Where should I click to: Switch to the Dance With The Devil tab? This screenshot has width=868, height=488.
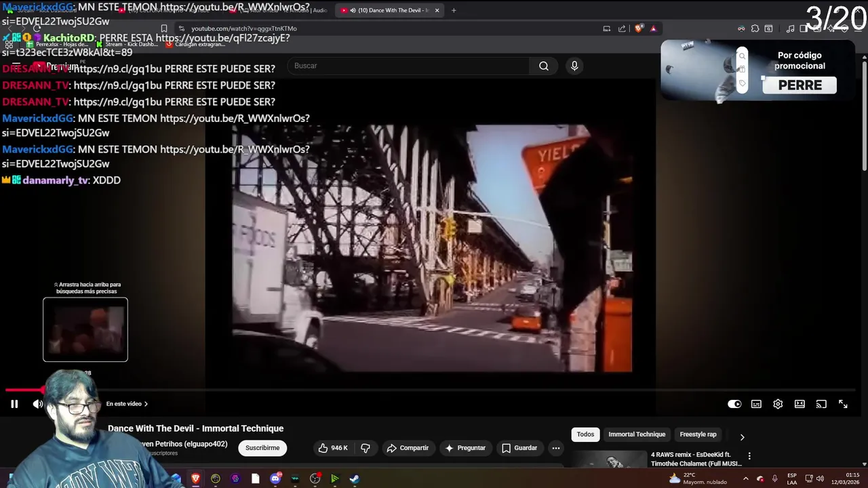(x=389, y=10)
